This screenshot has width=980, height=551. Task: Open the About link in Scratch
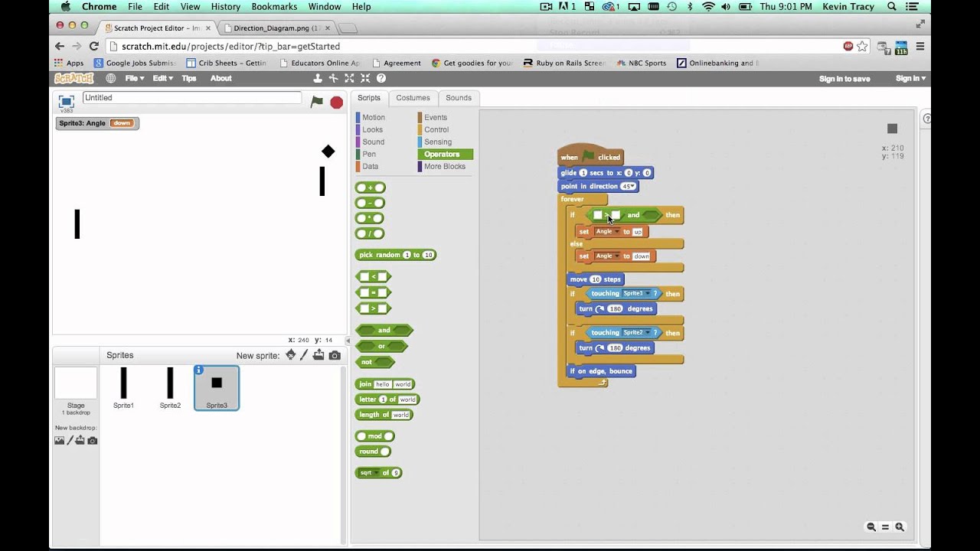click(220, 78)
